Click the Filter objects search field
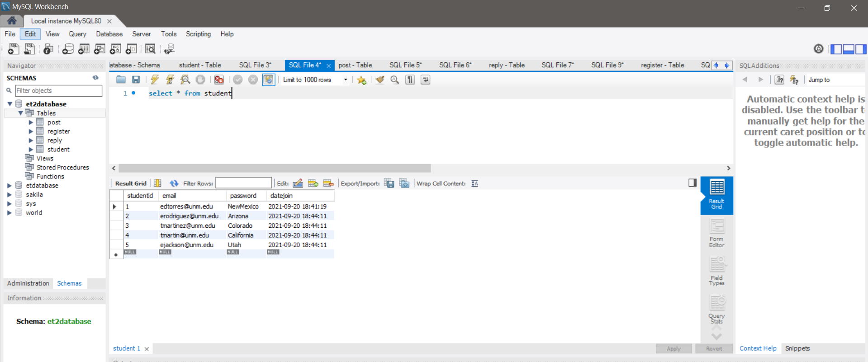Viewport: 868px width, 362px height. [59, 91]
